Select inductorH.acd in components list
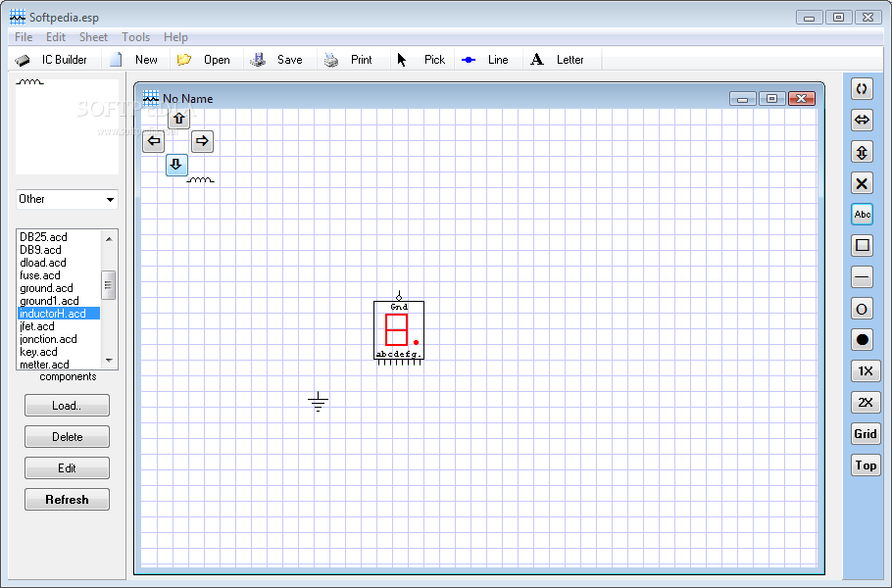 (59, 314)
